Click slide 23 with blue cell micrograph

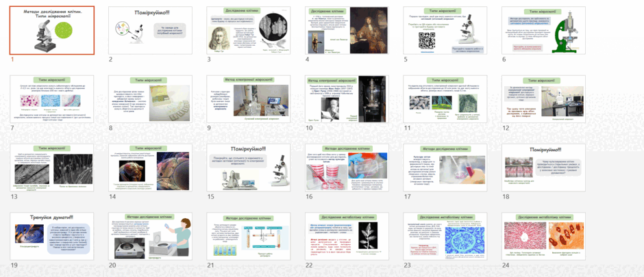pos(445,236)
